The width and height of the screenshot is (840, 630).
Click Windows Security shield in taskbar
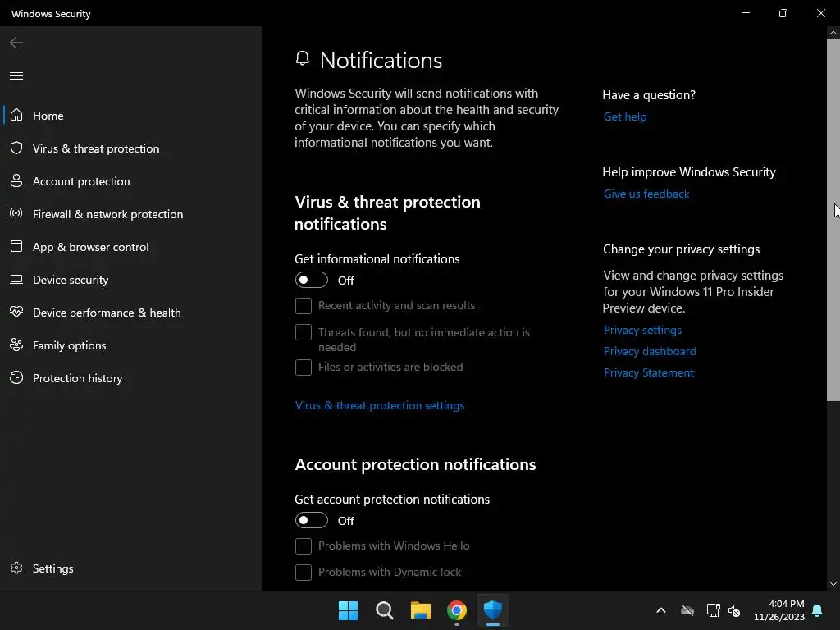coord(493,610)
